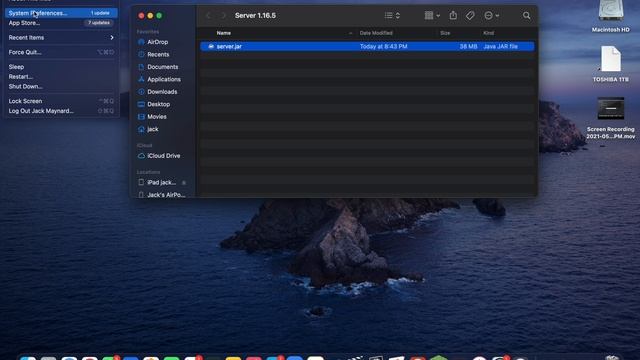Image resolution: width=640 pixels, height=360 pixels.
Task: Click the iCloud Drive cloud icon
Action: click(x=141, y=156)
